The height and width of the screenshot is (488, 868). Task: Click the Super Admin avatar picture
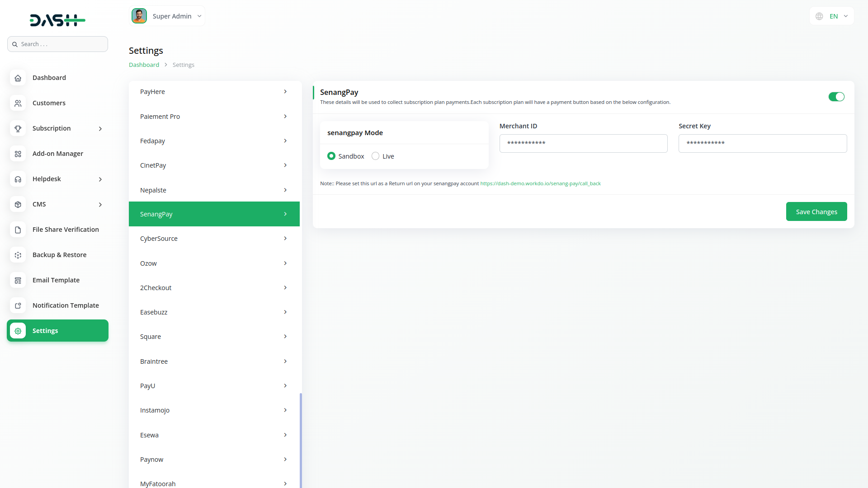(x=139, y=16)
